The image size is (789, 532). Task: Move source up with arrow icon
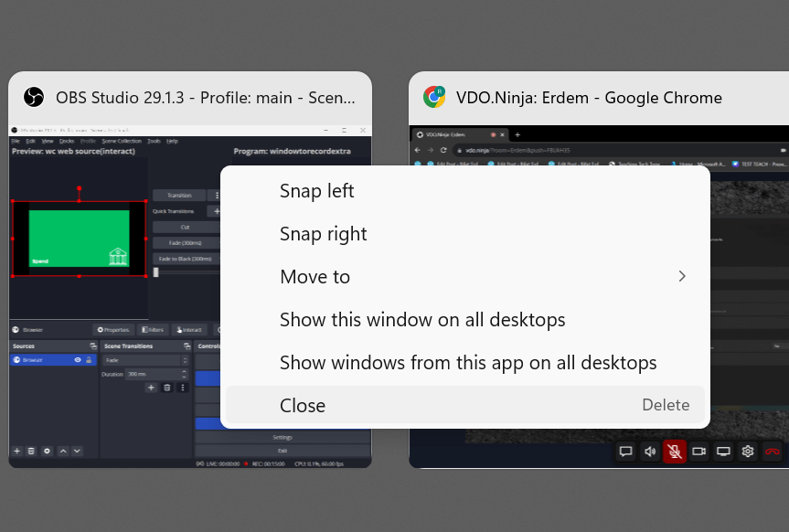[x=63, y=451]
